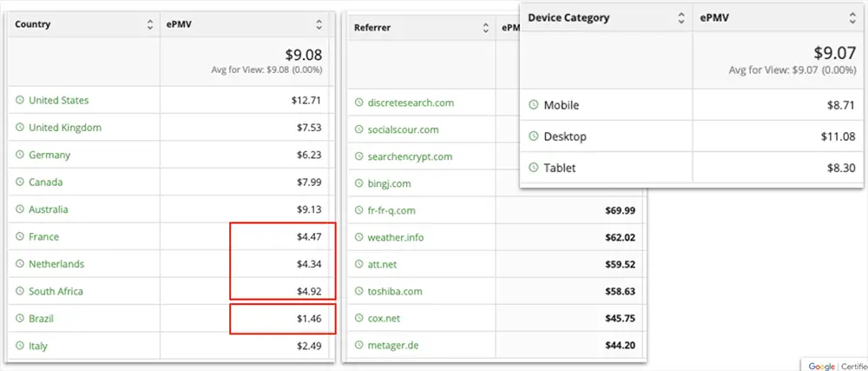Click the clock icon beside Brazil

(x=20, y=318)
